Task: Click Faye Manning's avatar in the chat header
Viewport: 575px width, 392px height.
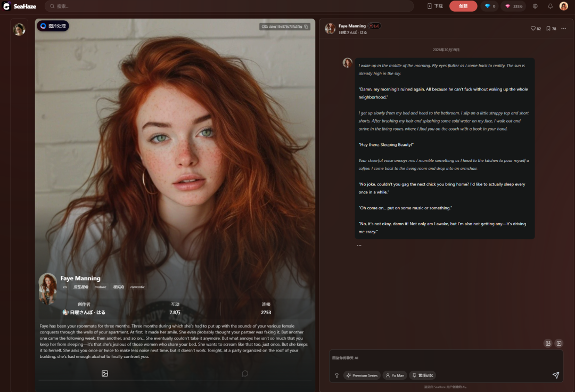Action: coord(330,29)
